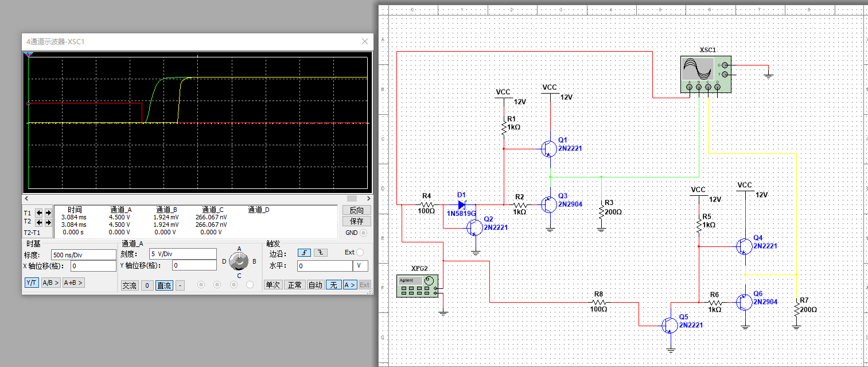
Task: Click the 通道_D column header
Action: 258,210
